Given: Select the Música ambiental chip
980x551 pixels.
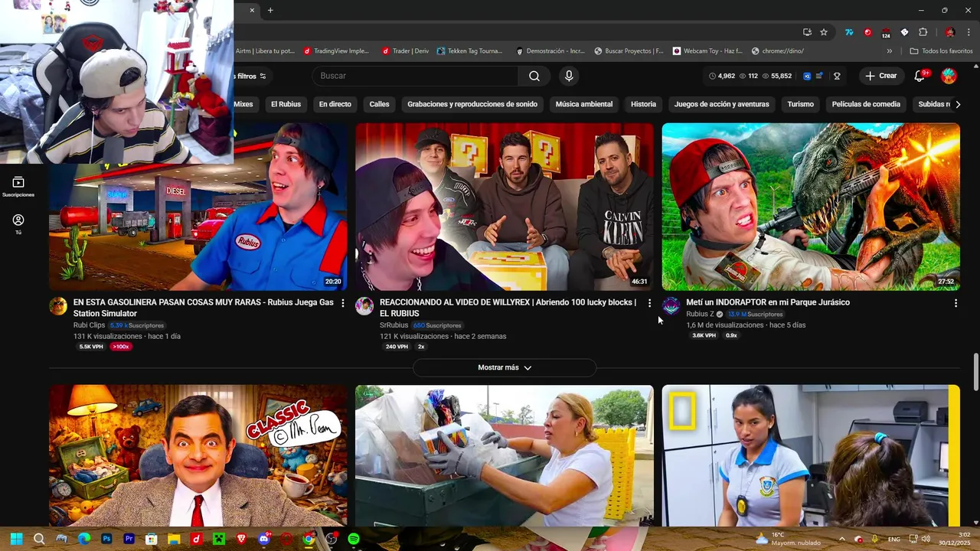Looking at the screenshot, I should point(584,104).
